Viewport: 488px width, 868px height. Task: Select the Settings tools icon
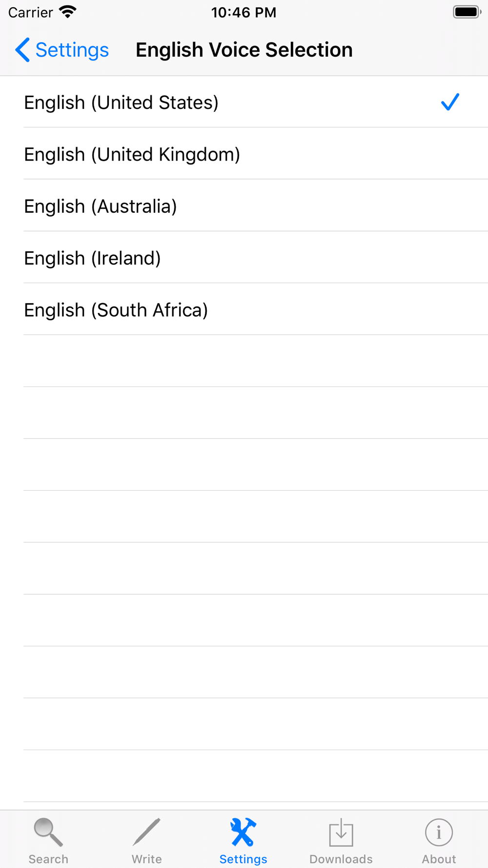[x=243, y=832]
